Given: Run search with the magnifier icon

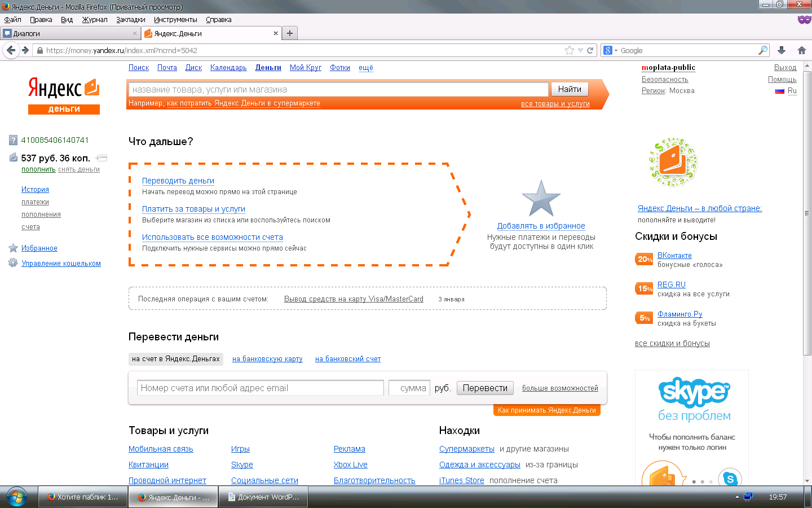Looking at the screenshot, I should [x=762, y=50].
